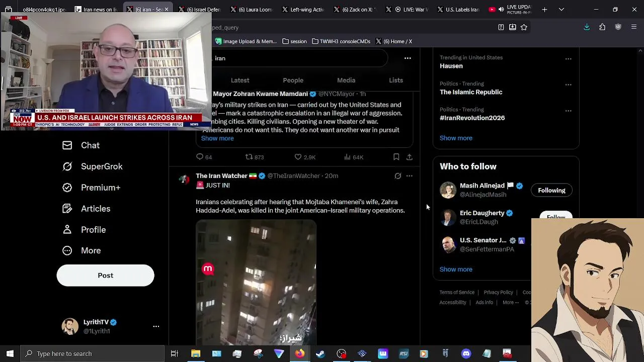Open Discord from the taskbar
The image size is (644, 362).
[466, 353]
